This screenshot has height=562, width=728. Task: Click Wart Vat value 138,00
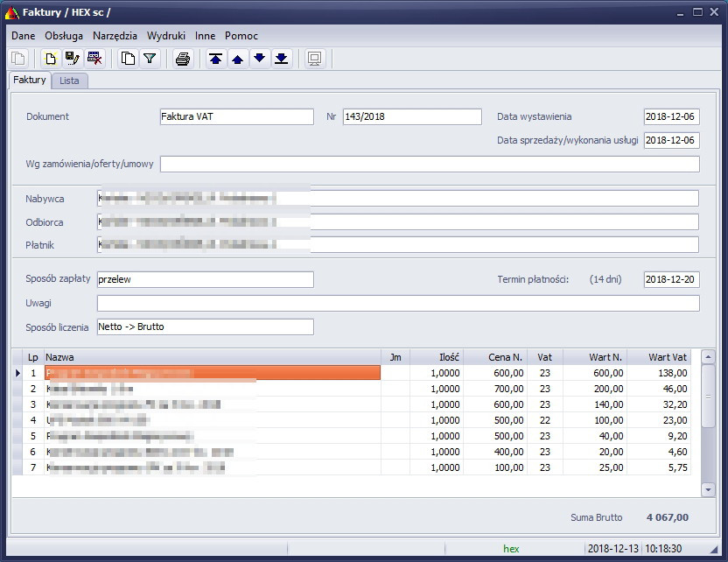(673, 373)
